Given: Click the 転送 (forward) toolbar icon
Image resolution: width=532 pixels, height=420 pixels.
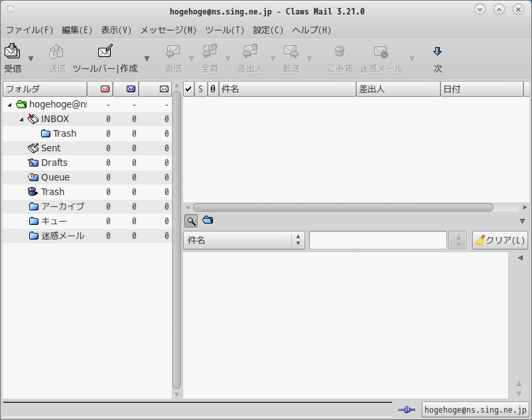Looking at the screenshot, I should (x=291, y=52).
